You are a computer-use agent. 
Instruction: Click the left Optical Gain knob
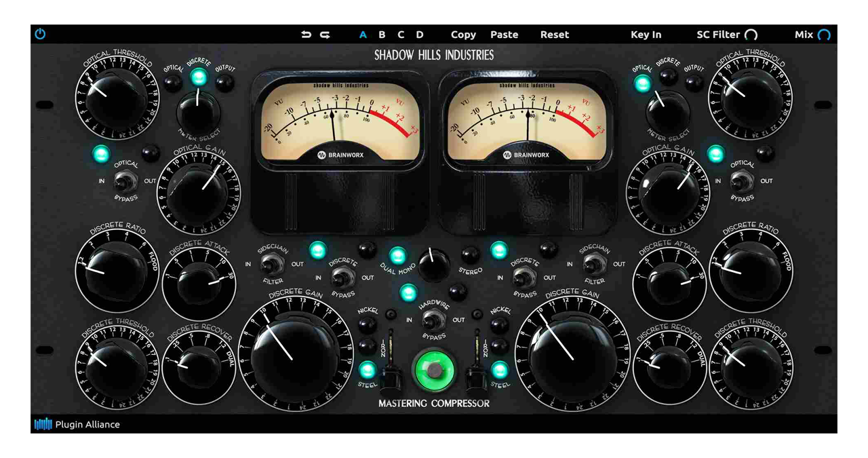pos(198,193)
